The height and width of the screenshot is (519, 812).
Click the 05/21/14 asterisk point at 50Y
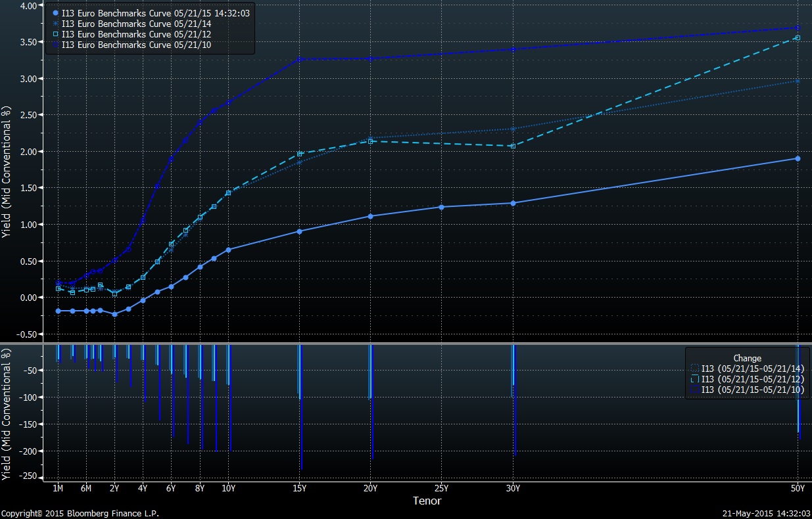coord(798,81)
